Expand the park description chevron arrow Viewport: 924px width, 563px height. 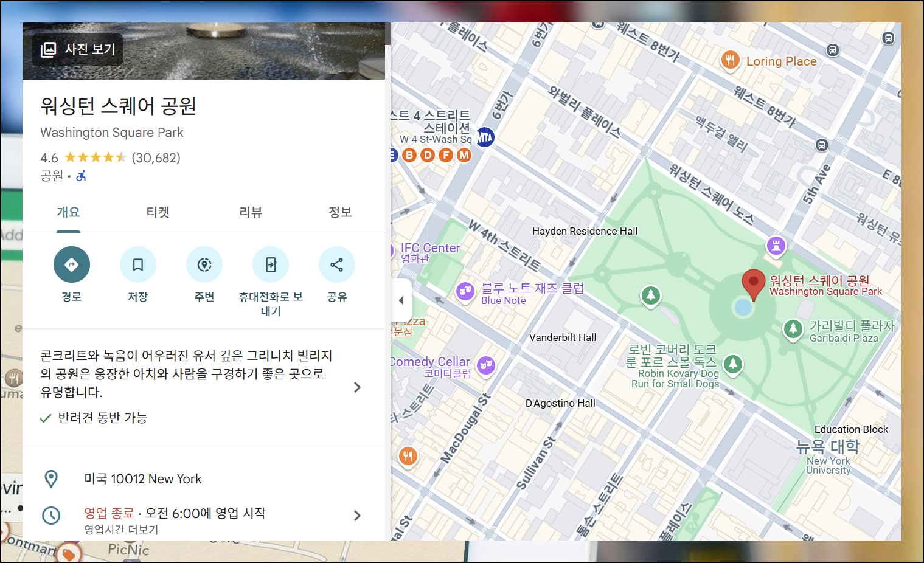[x=357, y=387]
